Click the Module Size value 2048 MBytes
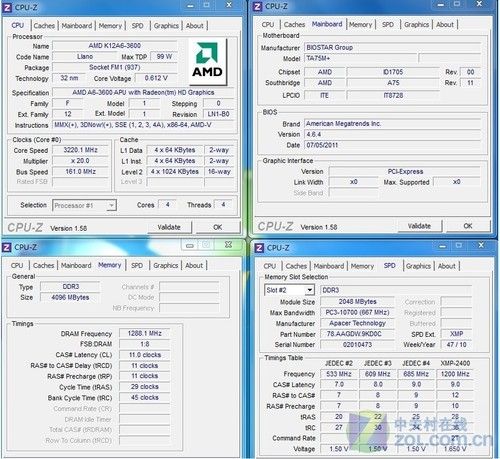 (x=357, y=302)
